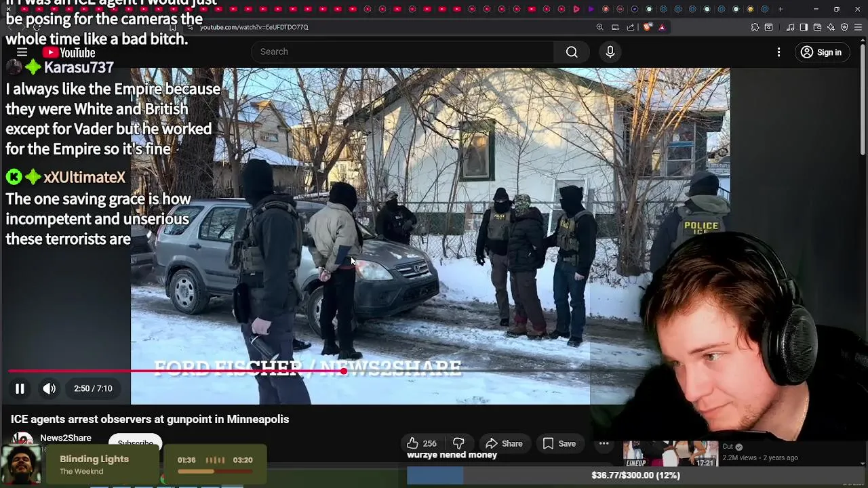Open the music note playlist icon

790,27
